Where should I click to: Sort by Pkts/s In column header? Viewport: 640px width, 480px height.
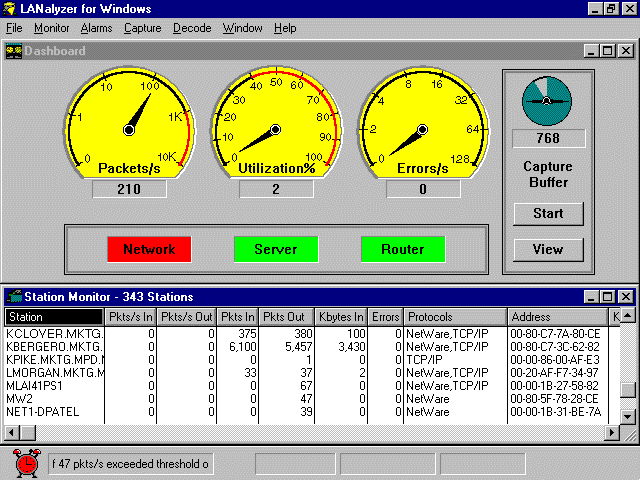(131, 317)
